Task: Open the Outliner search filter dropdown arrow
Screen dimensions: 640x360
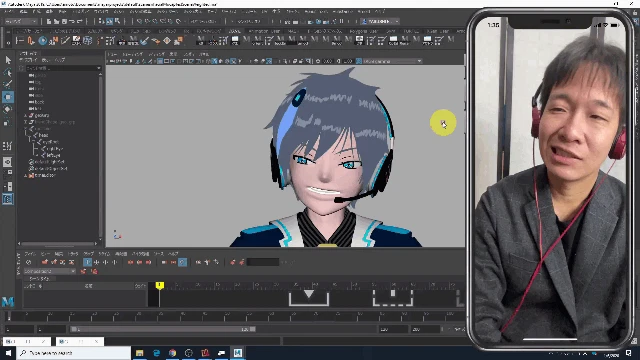Action: pos(99,68)
